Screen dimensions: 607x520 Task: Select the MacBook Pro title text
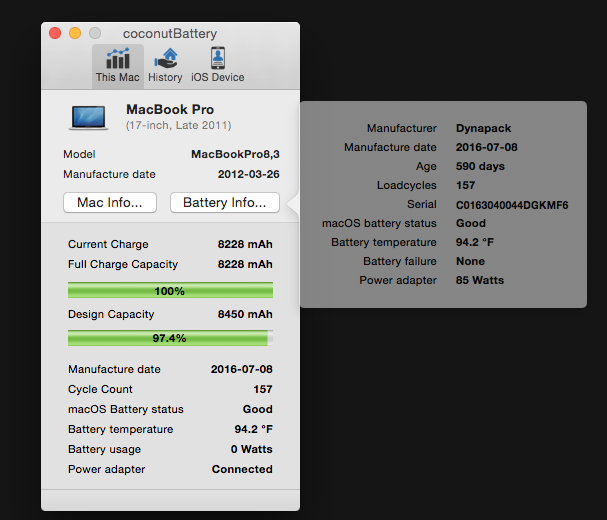(x=170, y=110)
